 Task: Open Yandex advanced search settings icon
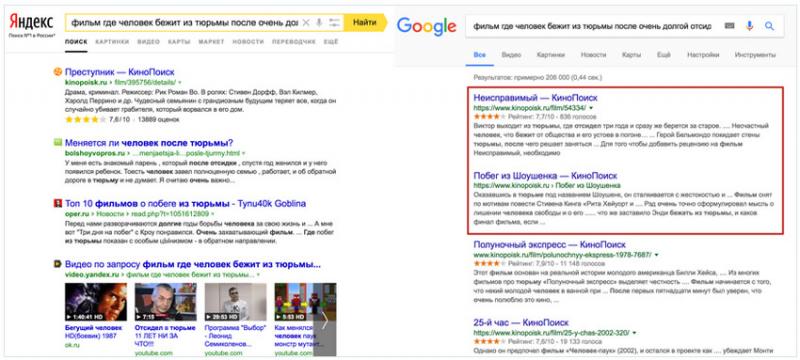[334, 22]
